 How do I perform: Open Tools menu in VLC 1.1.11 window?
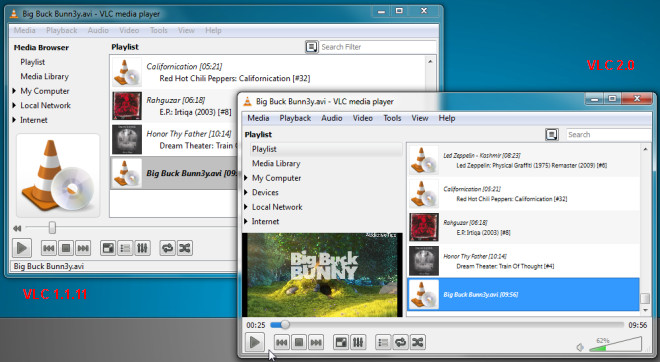point(158,30)
